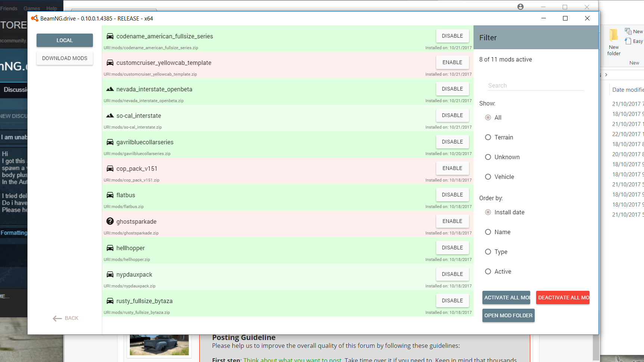644x362 pixels.
Task: Click the mod Search field
Action: tap(536, 85)
